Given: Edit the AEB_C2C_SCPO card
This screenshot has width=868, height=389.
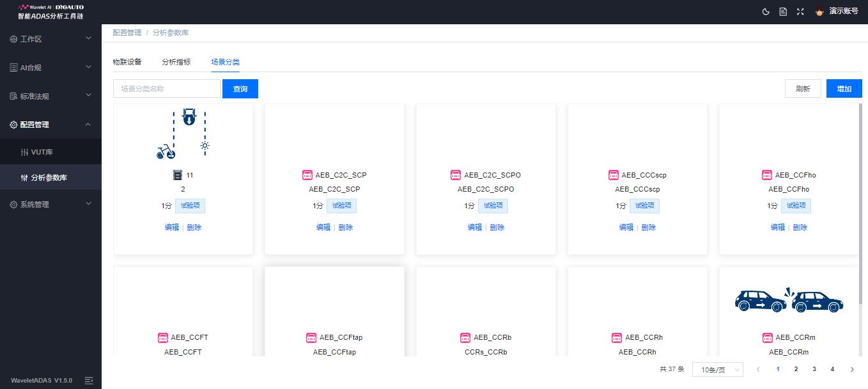Looking at the screenshot, I should tap(475, 227).
